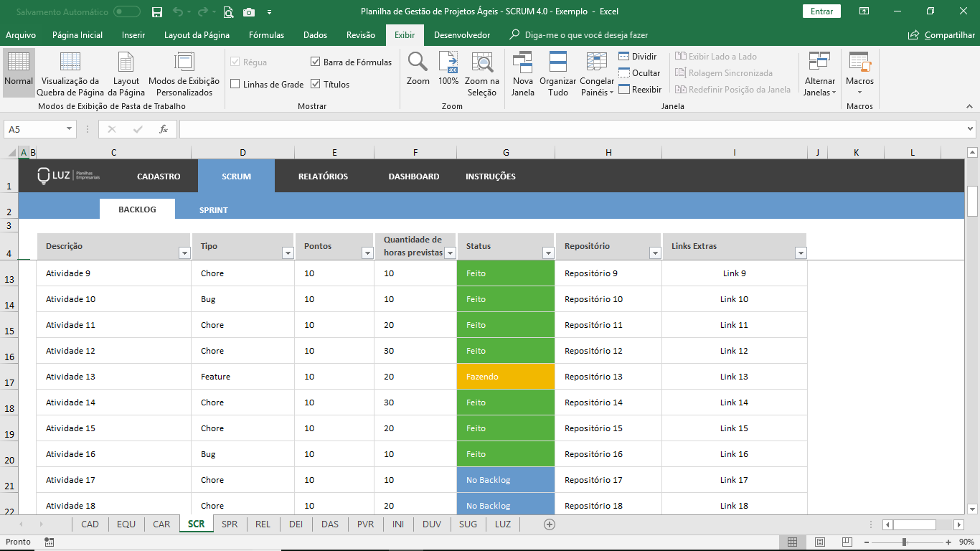The image size is (980, 551).
Task: Open the Fórmulas ribbon tab
Action: point(266,35)
